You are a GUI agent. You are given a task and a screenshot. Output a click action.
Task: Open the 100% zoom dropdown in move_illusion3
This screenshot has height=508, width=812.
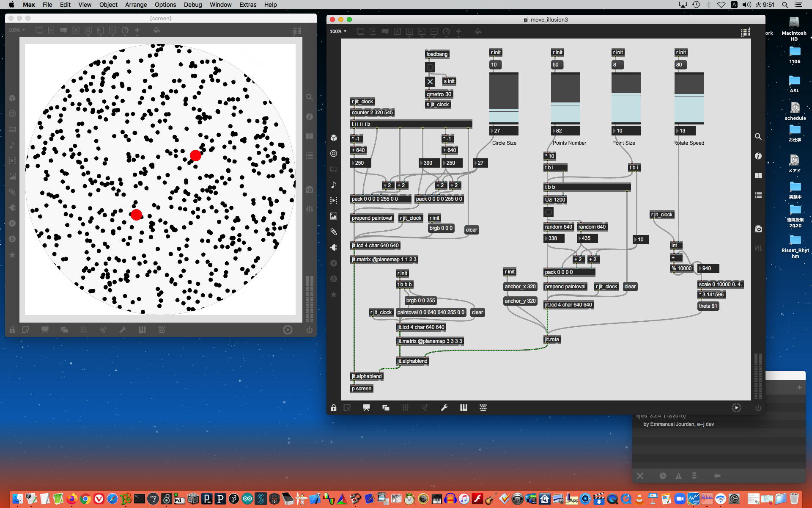(338, 31)
